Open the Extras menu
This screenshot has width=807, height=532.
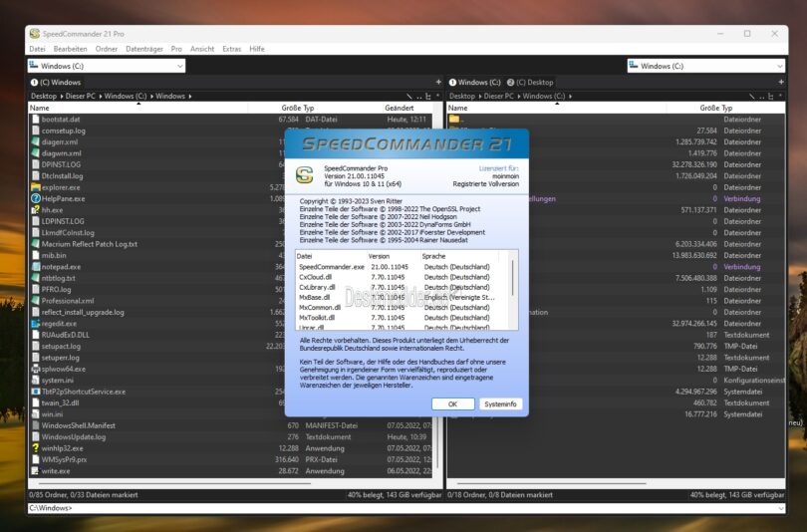231,49
